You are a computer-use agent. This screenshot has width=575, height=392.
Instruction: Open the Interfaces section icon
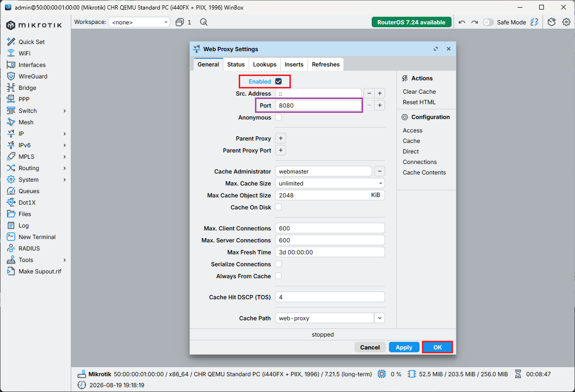coord(11,65)
